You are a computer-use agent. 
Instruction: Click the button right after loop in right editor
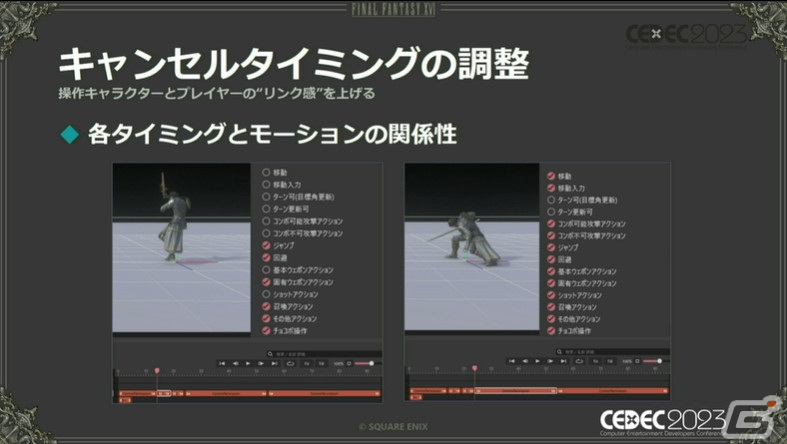595,361
